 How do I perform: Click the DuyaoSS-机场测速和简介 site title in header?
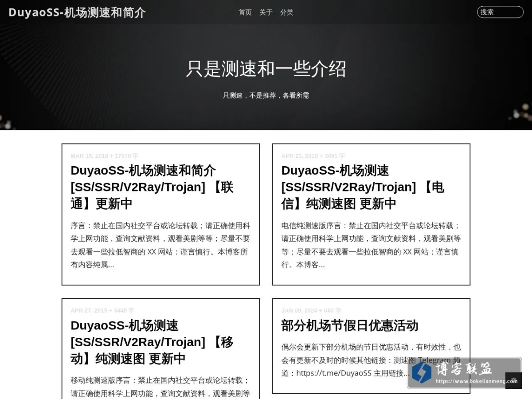tap(77, 12)
